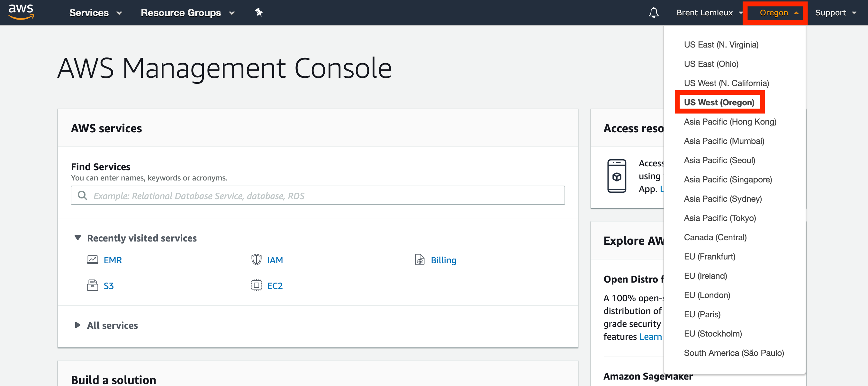Click the Billing document icon
The width and height of the screenshot is (868, 386).
[x=420, y=260]
